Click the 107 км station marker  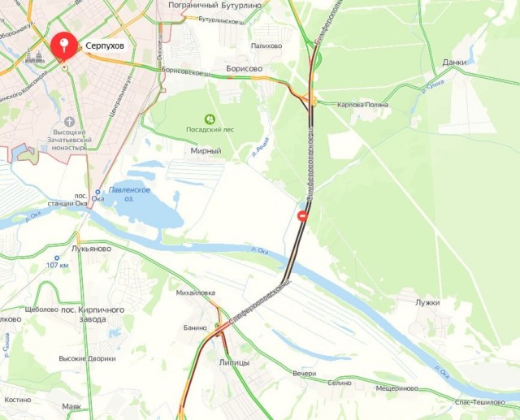57,258
